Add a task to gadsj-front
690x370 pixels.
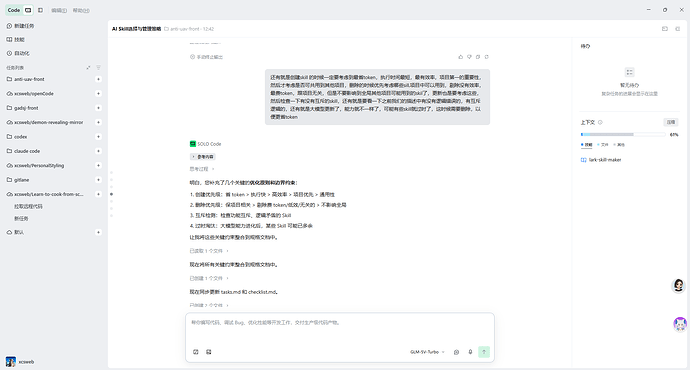click(x=99, y=108)
